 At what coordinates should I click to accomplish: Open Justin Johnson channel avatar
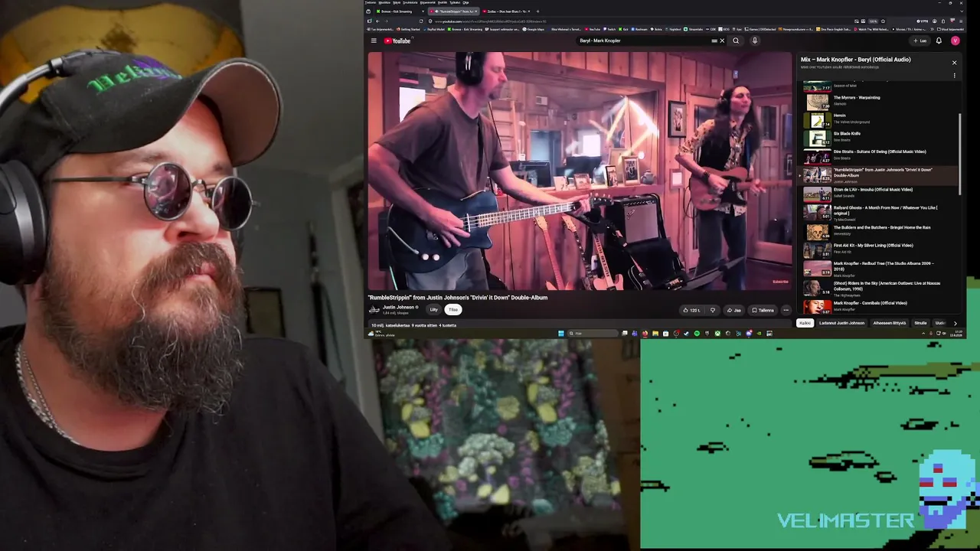[374, 309]
